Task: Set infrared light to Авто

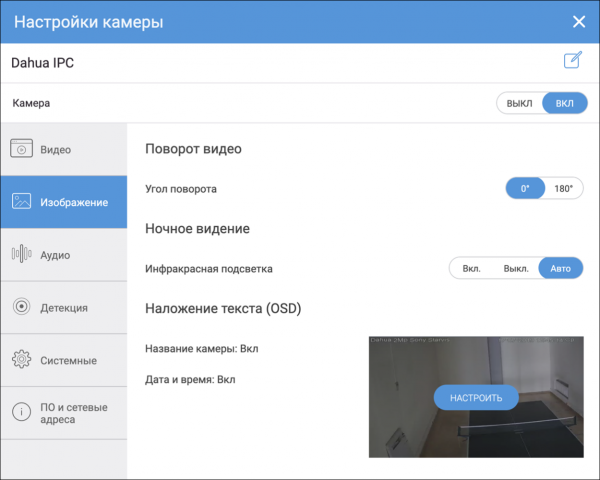Action: [561, 269]
